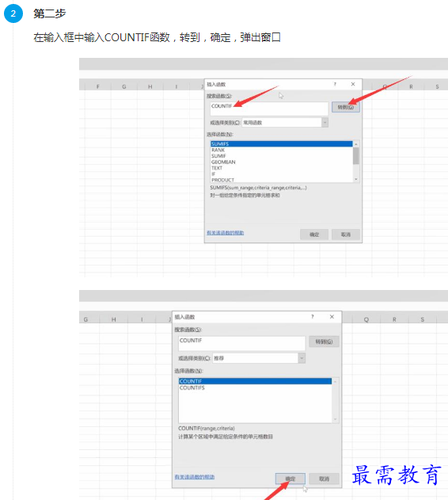Viewport: 448px width, 500px height.
Task: Open the category dropdown in upper dialog
Action: (325, 123)
